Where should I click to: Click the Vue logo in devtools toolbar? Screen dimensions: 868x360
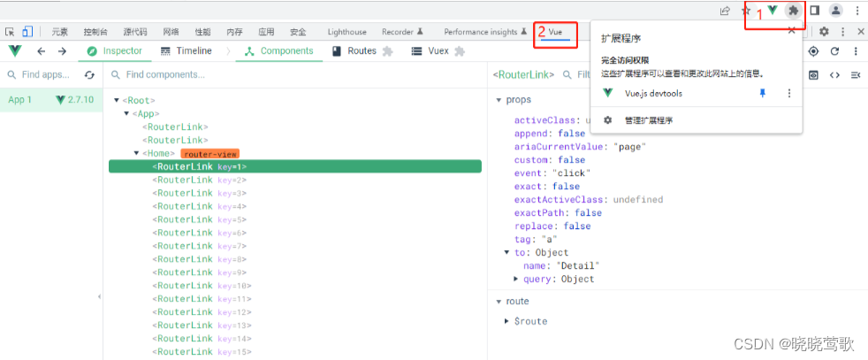15,51
